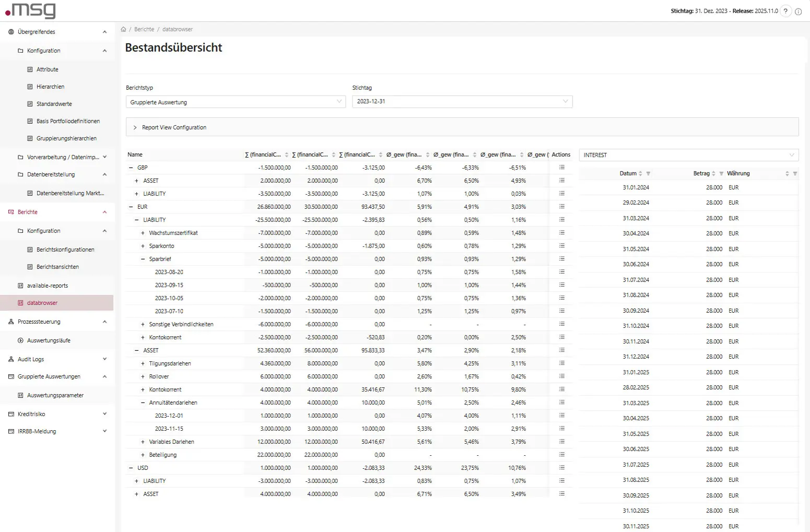Expand the ASSET node under GBP

137,180
